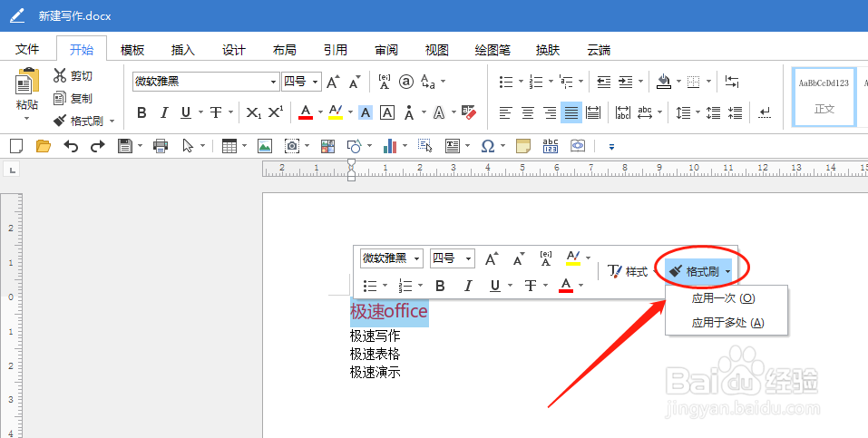
Task: Expand ribbon line spacing dropdown arrow
Action: click(697, 112)
